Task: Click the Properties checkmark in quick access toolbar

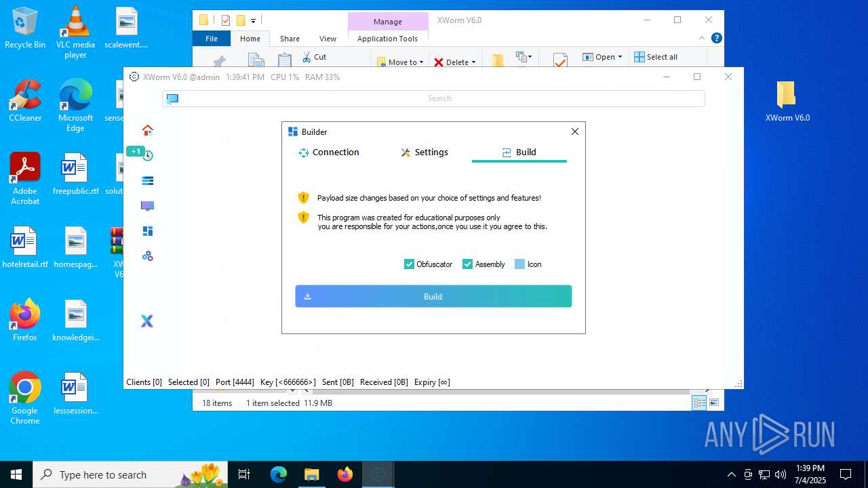Action: tap(226, 20)
